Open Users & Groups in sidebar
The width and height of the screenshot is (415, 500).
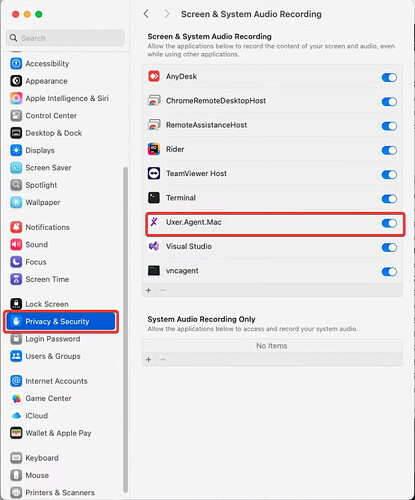pyautogui.click(x=53, y=356)
